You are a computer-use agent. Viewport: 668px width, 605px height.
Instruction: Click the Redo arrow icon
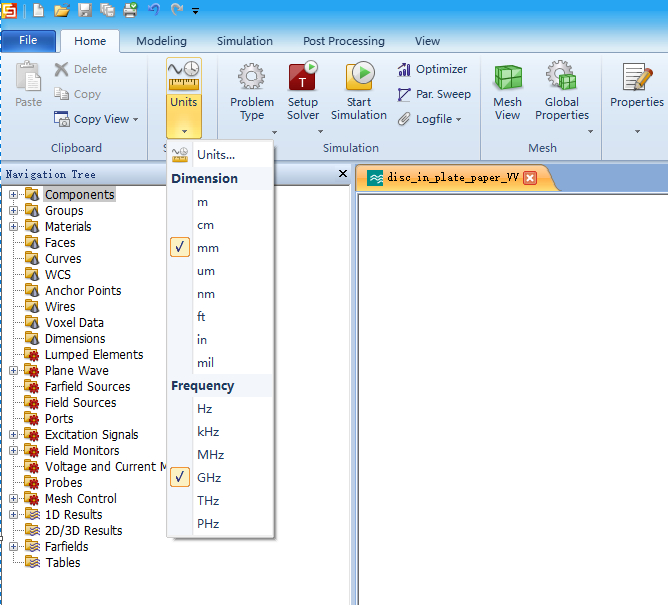pyautogui.click(x=176, y=9)
